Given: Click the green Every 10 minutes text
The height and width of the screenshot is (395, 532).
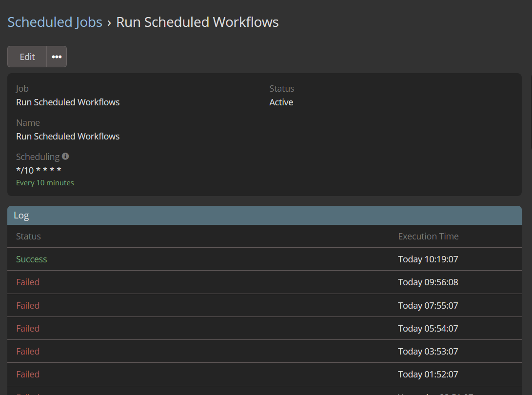Looking at the screenshot, I should coord(45,183).
